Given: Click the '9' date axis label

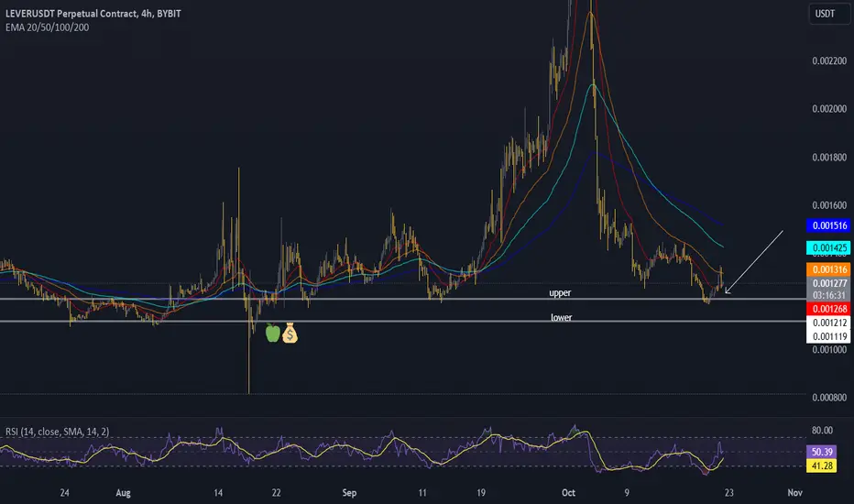Looking at the screenshot, I should [x=627, y=493].
